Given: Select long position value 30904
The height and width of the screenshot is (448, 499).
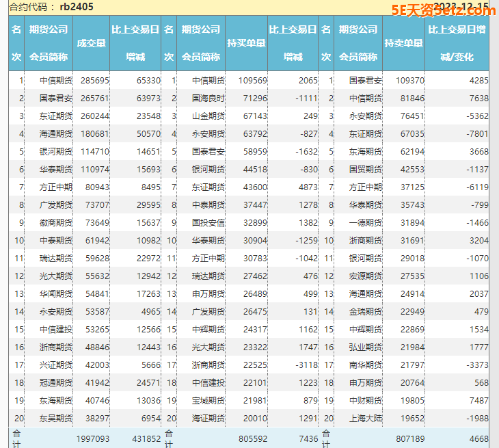Looking at the screenshot, I should coord(255,240).
